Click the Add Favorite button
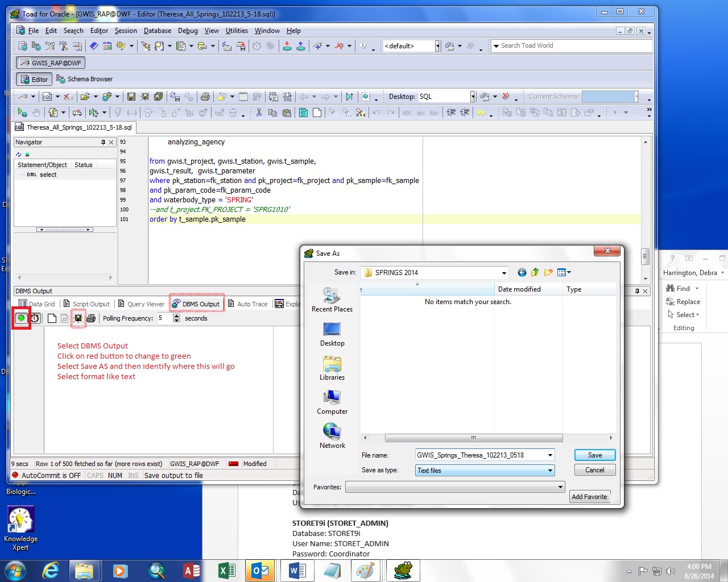 tap(589, 497)
